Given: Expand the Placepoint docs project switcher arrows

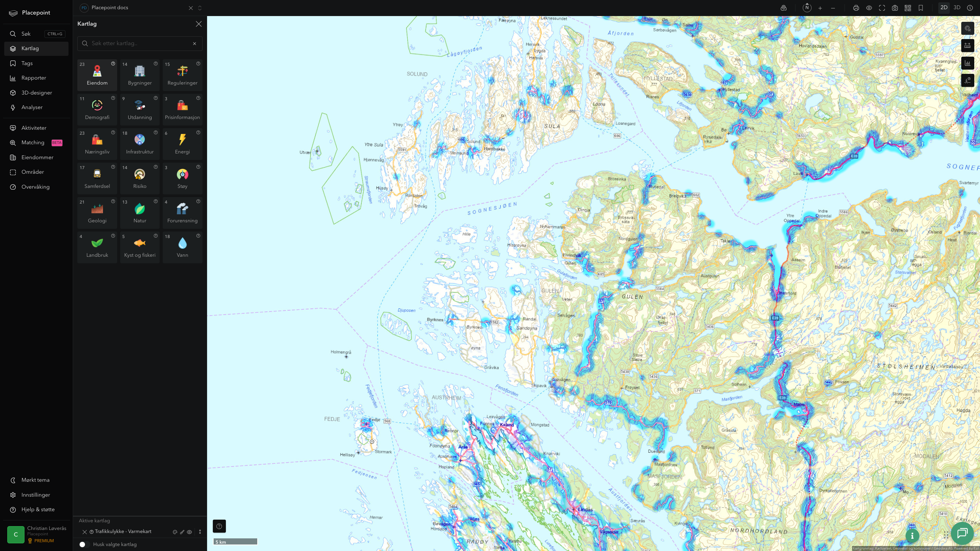Looking at the screenshot, I should click(x=199, y=8).
